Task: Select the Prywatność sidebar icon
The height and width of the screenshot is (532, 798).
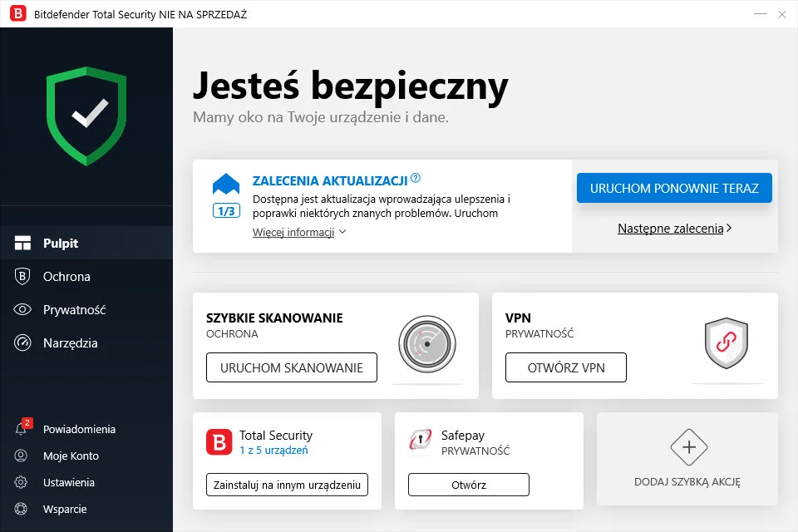Action: click(22, 309)
